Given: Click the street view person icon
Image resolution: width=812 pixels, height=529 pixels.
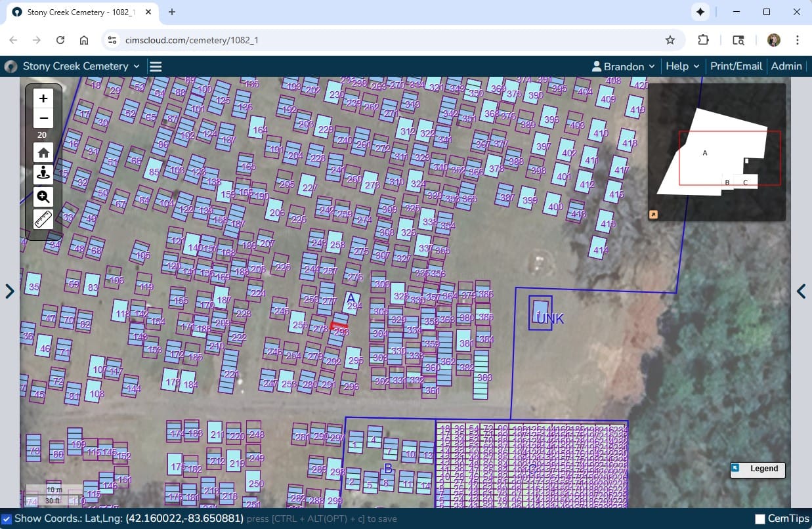Looking at the screenshot, I should pos(43,174).
